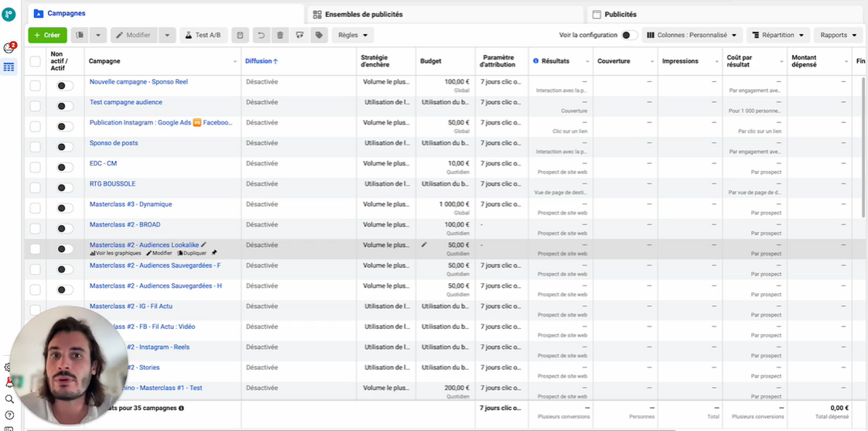Image resolution: width=868 pixels, height=431 pixels.
Task: Click the trash delete icon in toolbar
Action: point(280,35)
